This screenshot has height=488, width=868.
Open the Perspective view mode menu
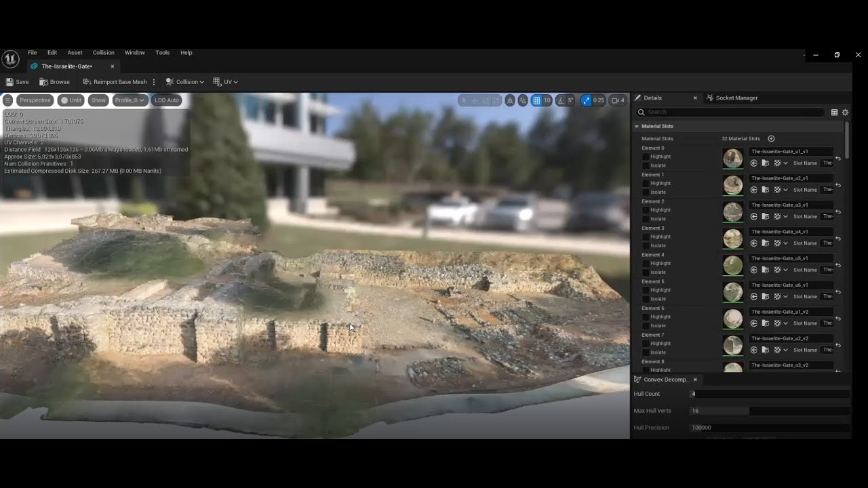(x=35, y=100)
